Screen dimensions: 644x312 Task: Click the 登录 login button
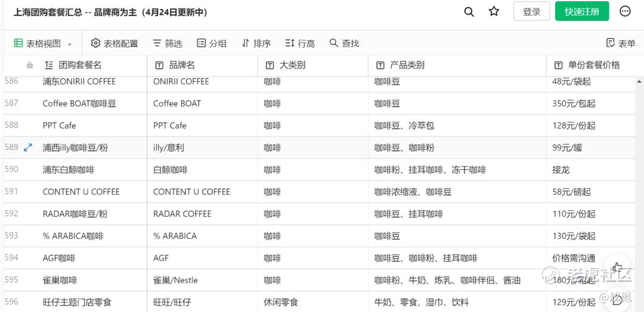(x=531, y=11)
